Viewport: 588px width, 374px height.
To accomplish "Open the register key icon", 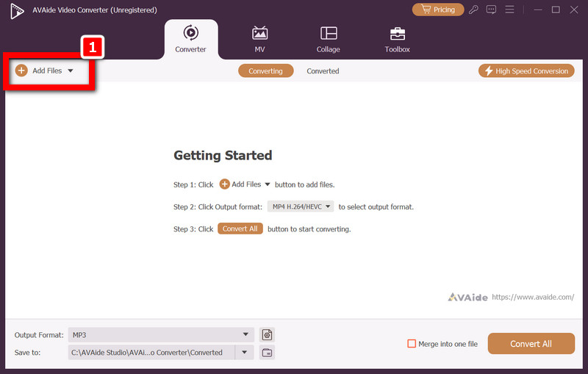I will pos(473,10).
